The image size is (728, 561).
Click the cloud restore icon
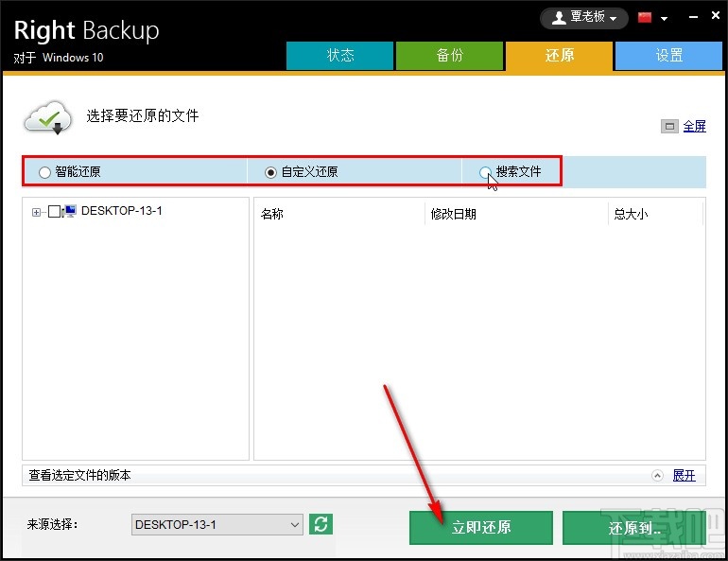[48, 117]
